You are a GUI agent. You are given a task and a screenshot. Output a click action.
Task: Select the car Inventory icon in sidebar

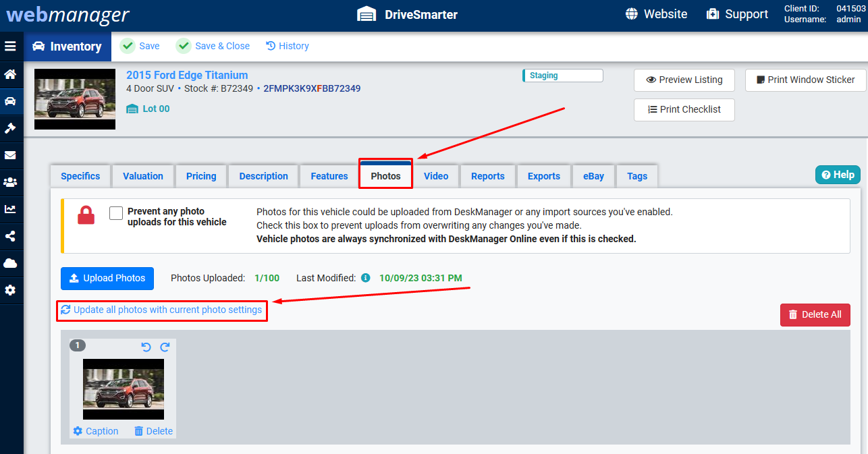(11, 101)
